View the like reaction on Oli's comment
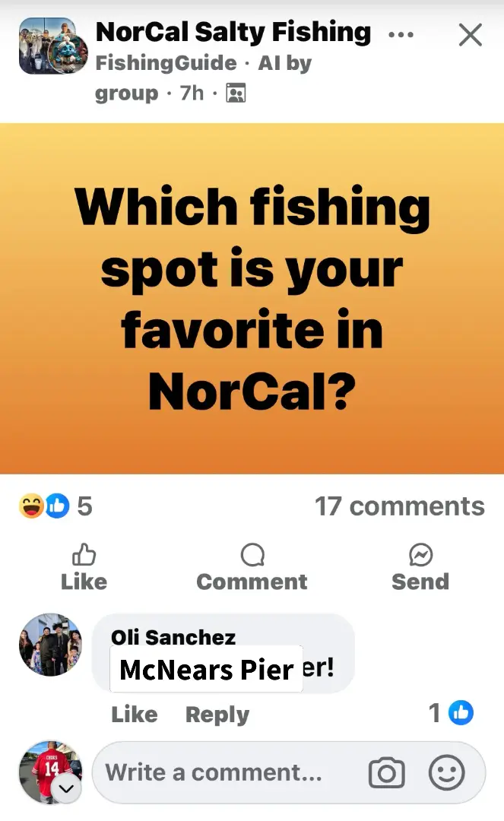This screenshot has width=504, height=821. click(x=461, y=712)
